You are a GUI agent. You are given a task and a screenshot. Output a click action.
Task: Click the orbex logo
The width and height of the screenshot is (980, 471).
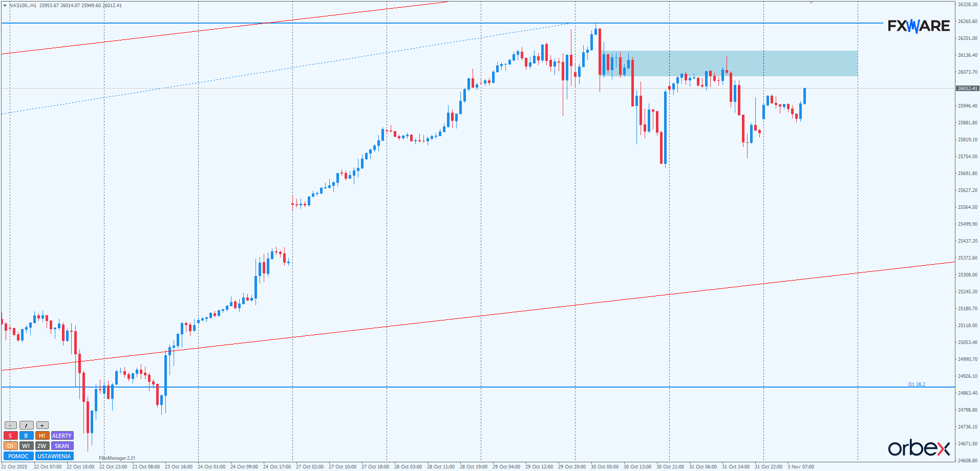919,448
